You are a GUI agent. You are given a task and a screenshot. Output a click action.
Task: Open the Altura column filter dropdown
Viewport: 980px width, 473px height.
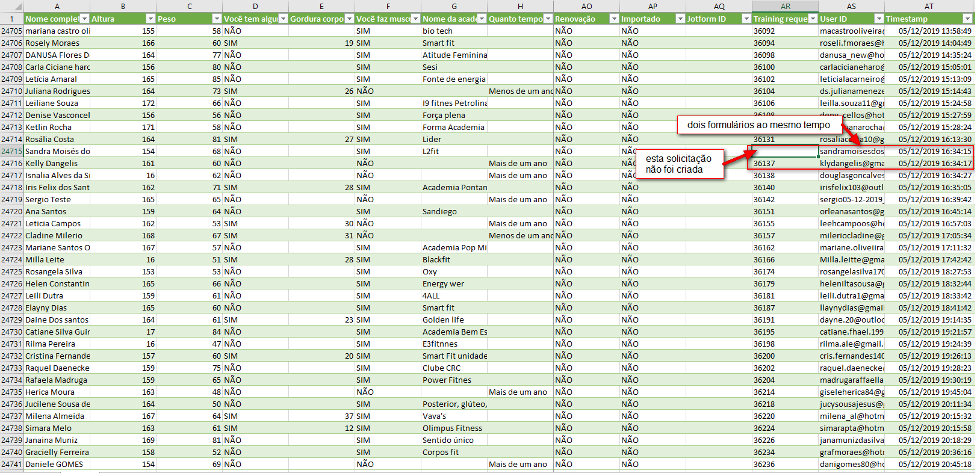pyautogui.click(x=150, y=19)
